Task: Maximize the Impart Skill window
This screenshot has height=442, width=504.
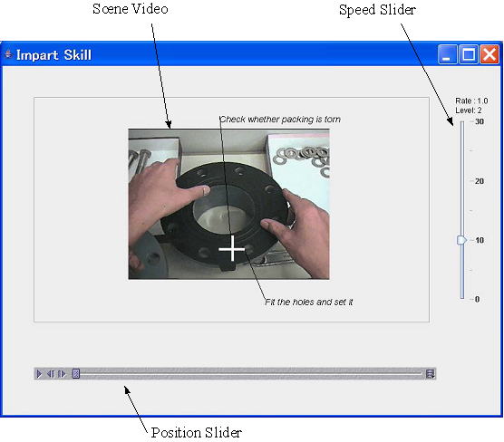Action: (x=469, y=54)
